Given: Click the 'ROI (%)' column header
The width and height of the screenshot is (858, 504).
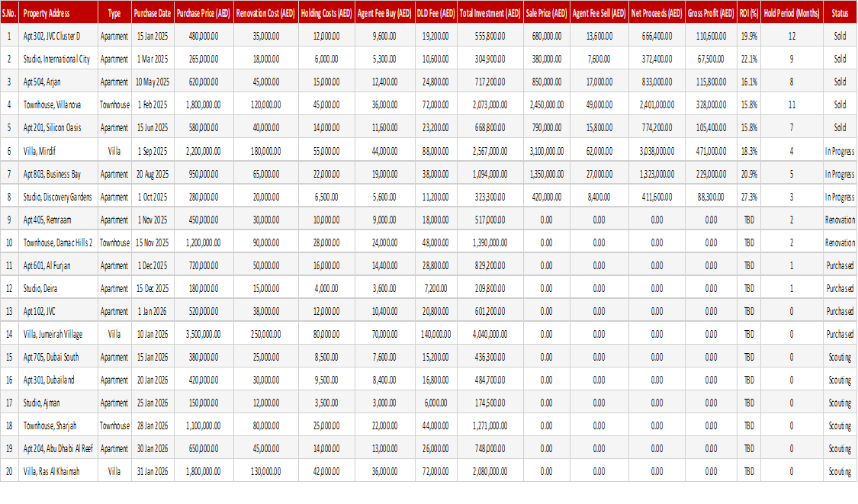Looking at the screenshot, I should click(x=749, y=13).
